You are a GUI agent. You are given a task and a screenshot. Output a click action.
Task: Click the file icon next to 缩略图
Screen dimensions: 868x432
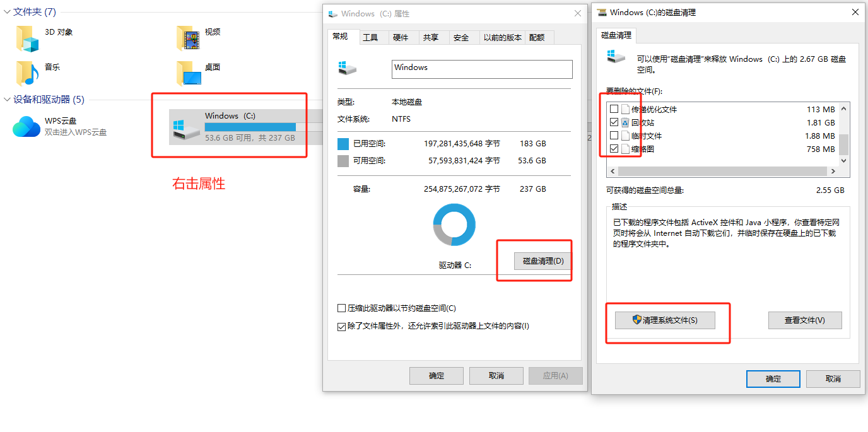625,149
